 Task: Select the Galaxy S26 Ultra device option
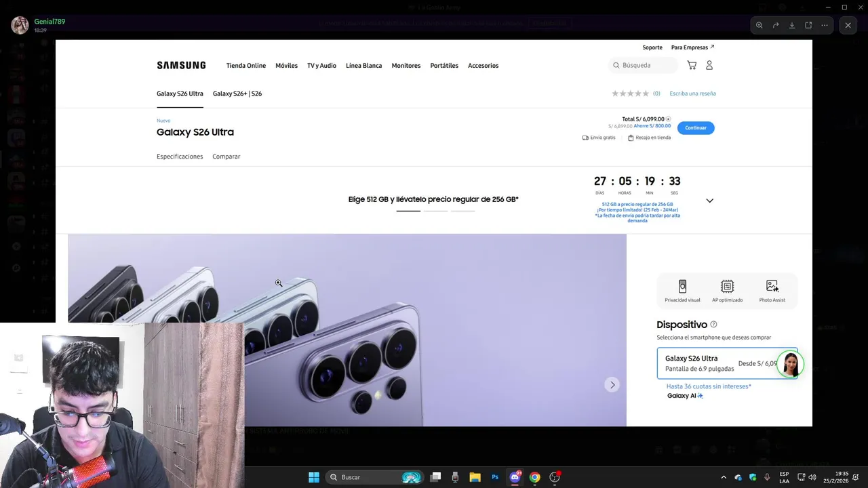(727, 363)
